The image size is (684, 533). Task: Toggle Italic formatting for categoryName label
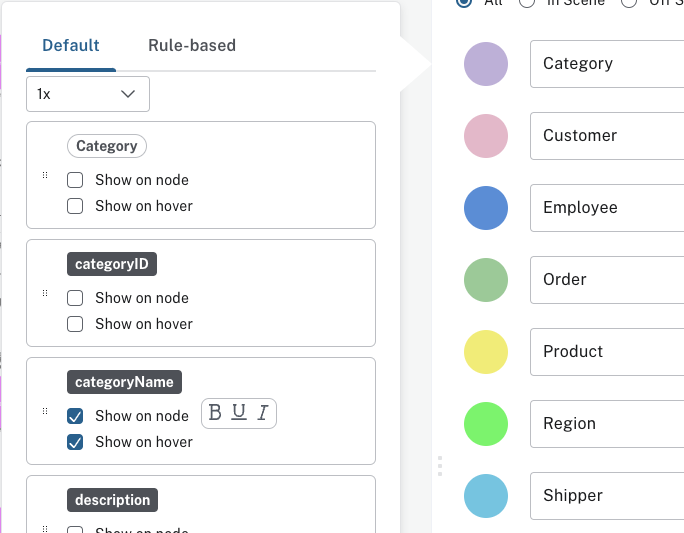(x=263, y=413)
